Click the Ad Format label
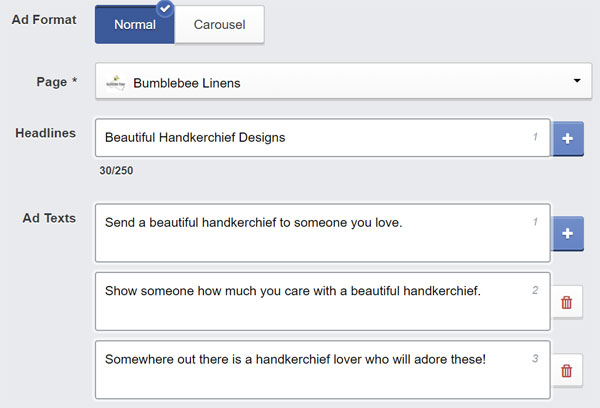Image resolution: width=600 pixels, height=408 pixels. coord(44,20)
